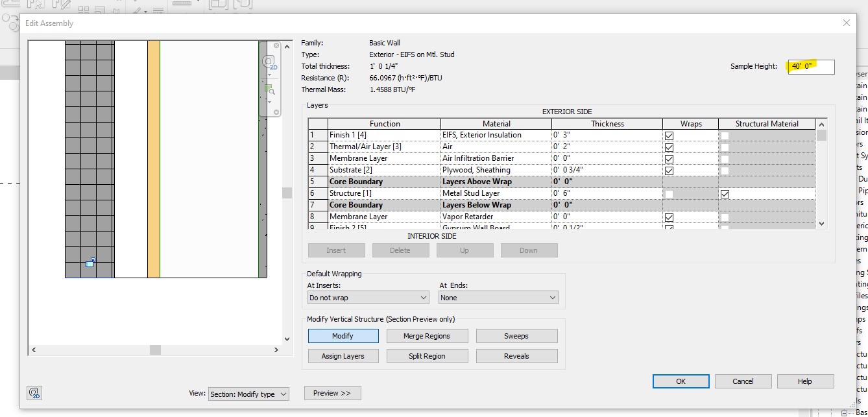Image resolution: width=868 pixels, height=417 pixels.
Task: Toggle Structural Material checkbox for Vapor Retarder row
Action: [725, 217]
